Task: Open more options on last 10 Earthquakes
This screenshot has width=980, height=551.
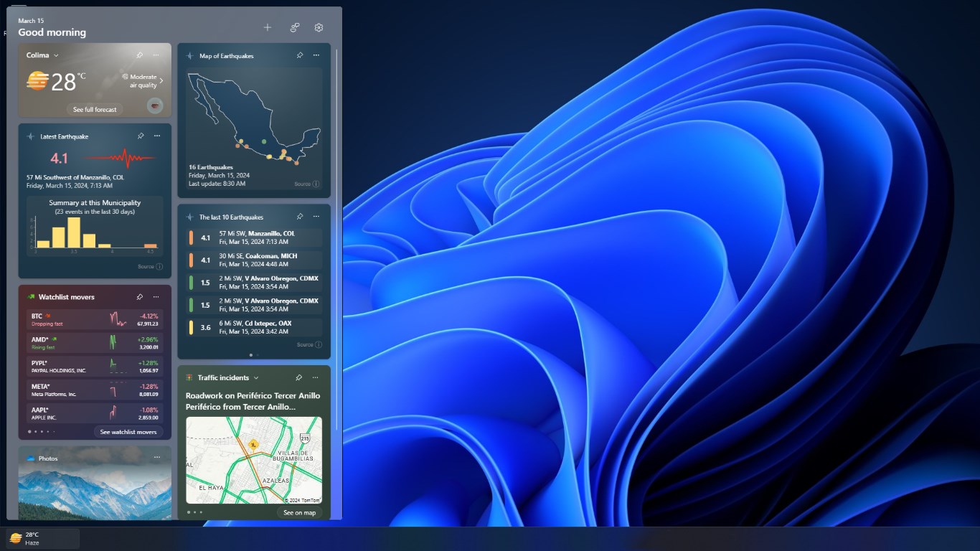Action: click(x=316, y=216)
